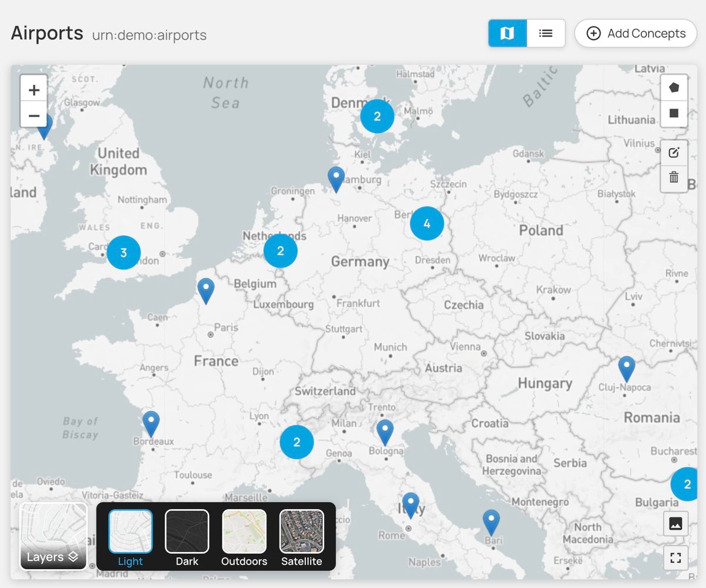Click the zoom out minus button
This screenshot has width=706, height=588.
pyautogui.click(x=34, y=115)
